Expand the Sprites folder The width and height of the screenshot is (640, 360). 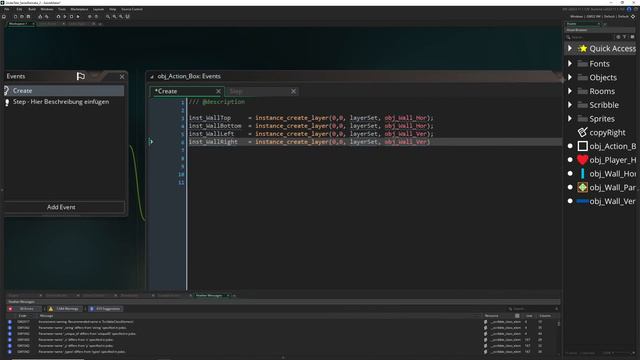(x=570, y=119)
